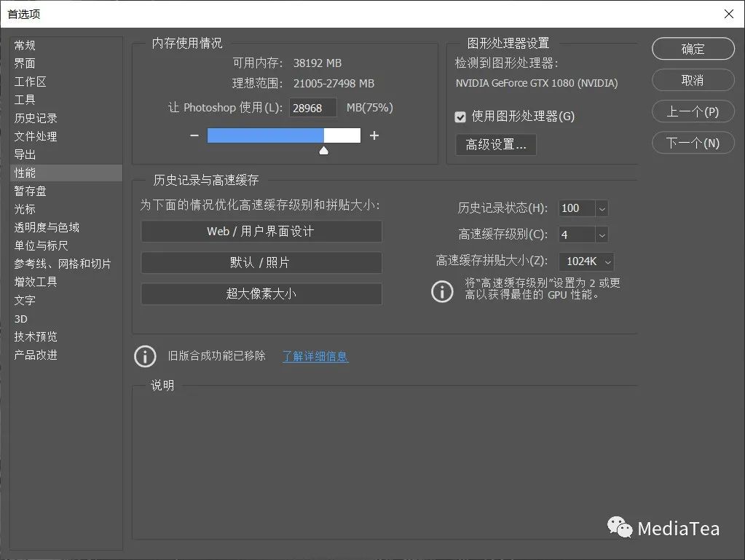Open the 工具 preferences category
745x560 pixels.
(25, 100)
